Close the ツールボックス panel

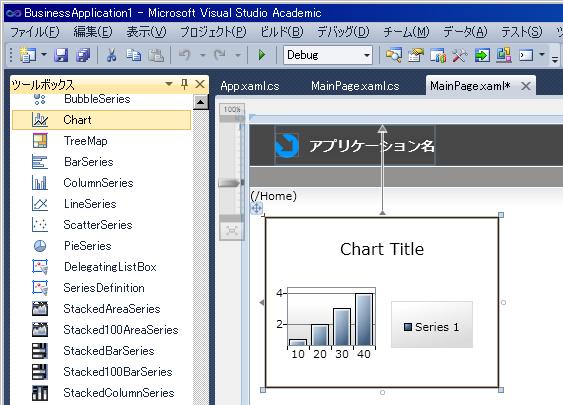tap(200, 84)
